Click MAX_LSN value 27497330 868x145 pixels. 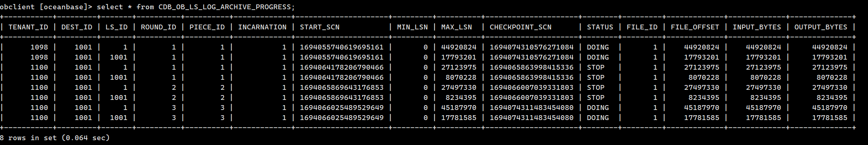pyautogui.click(x=458, y=87)
